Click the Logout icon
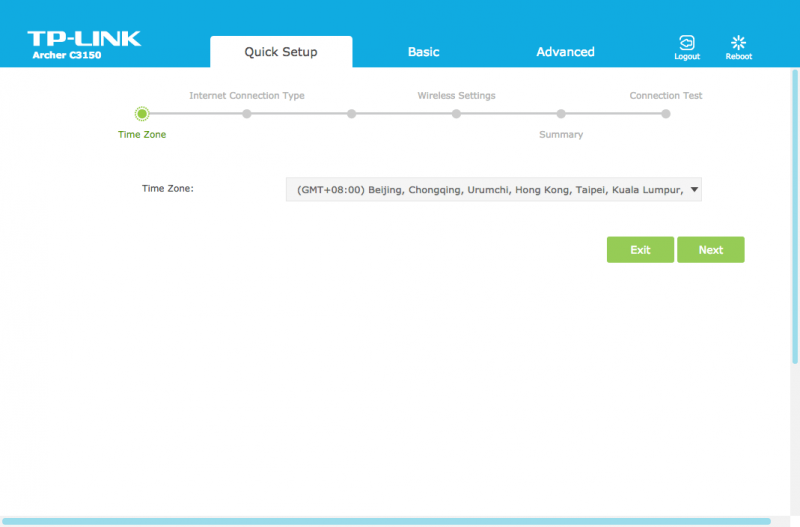The image size is (800, 527). tap(687, 43)
